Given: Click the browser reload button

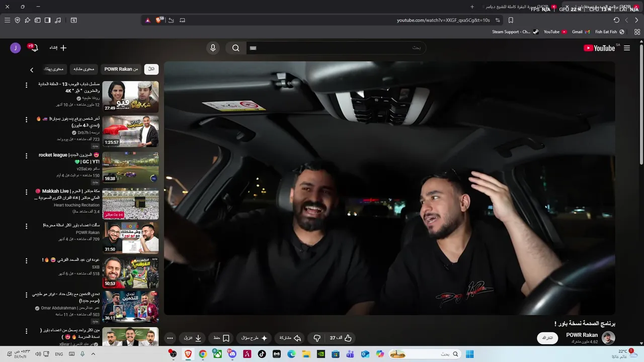Looking at the screenshot, I should click(x=616, y=20).
